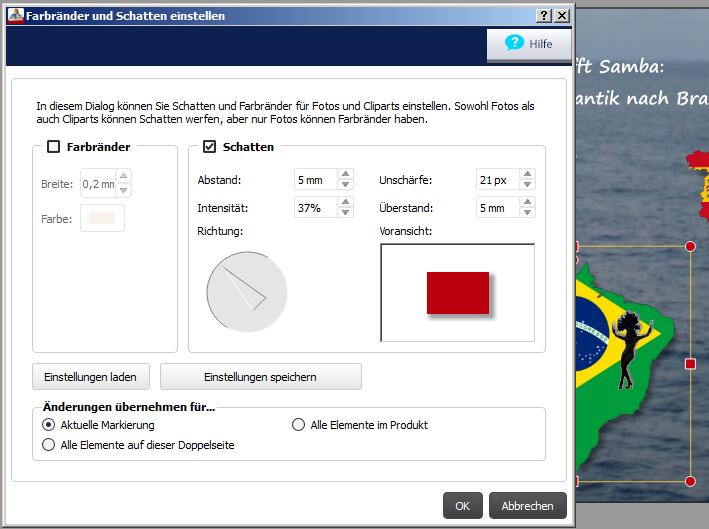Decrease Überstand with down arrow

[x=527, y=213]
